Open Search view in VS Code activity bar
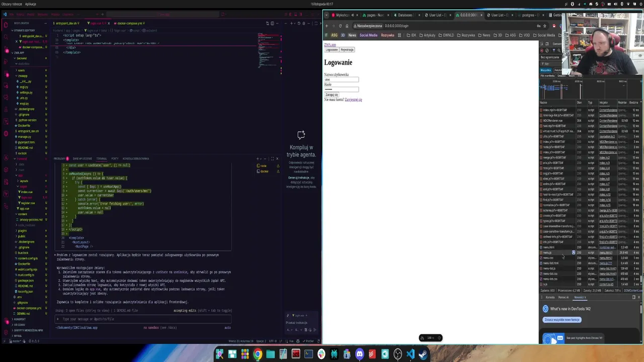The height and width of the screenshot is (362, 644). tap(7, 37)
